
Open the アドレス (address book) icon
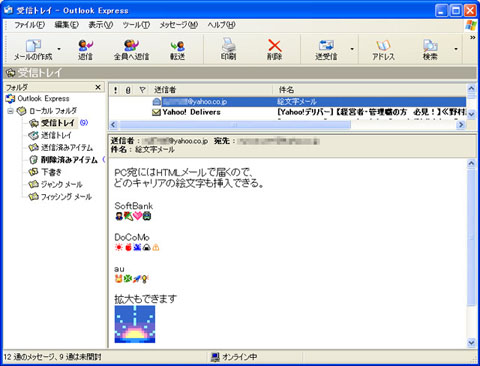383,49
